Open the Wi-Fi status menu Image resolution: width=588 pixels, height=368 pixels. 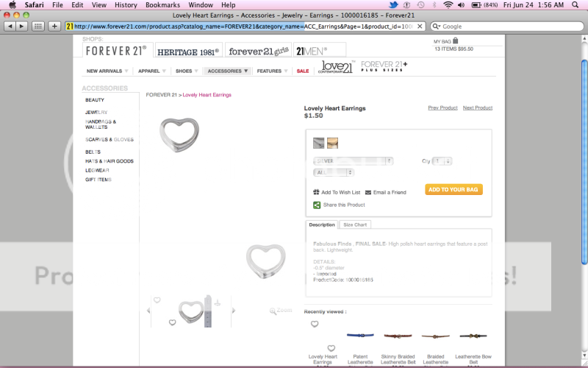coord(448,5)
